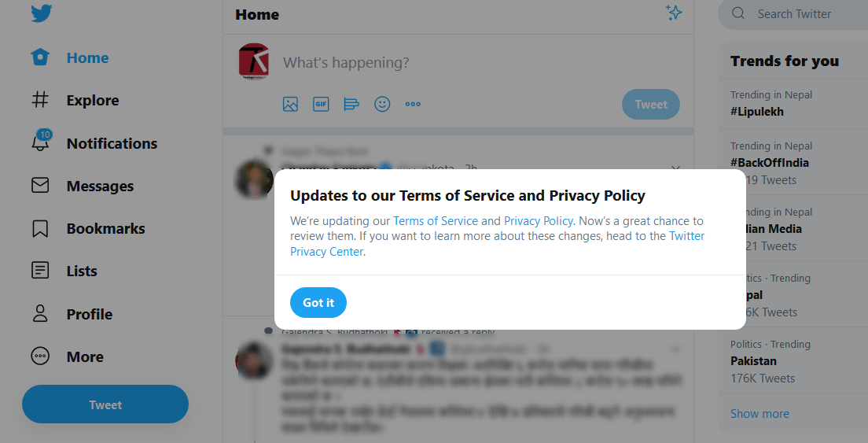Dismiss the dialog with Got it

tap(318, 302)
